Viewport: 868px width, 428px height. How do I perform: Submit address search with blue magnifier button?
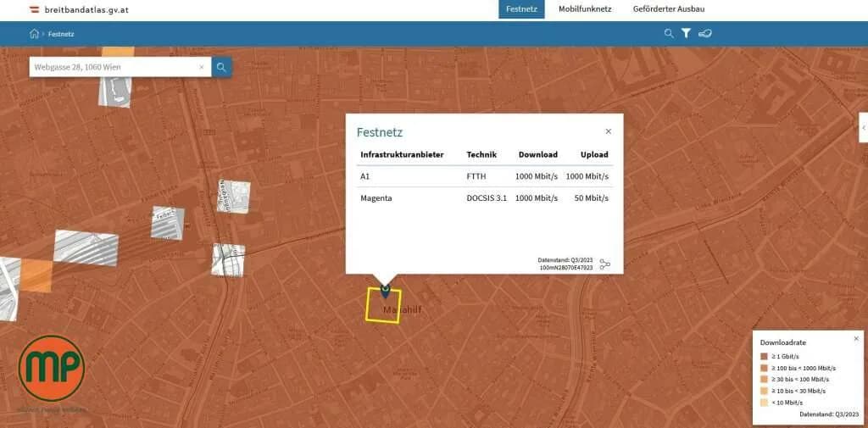tap(221, 67)
